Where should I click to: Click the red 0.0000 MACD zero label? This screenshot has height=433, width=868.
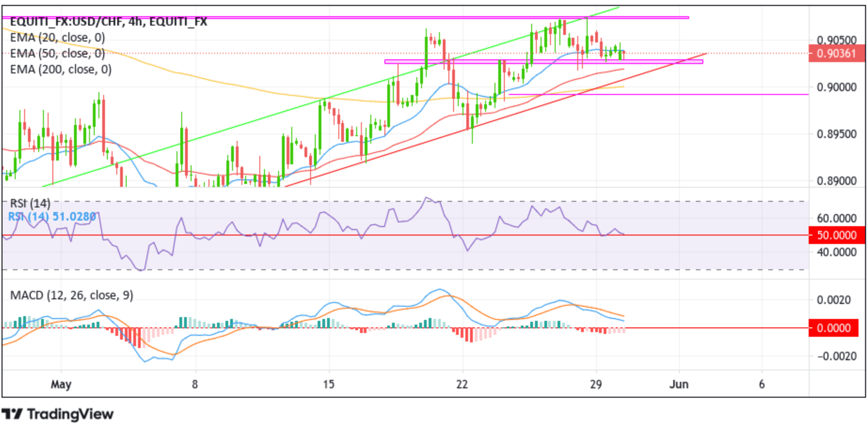833,328
